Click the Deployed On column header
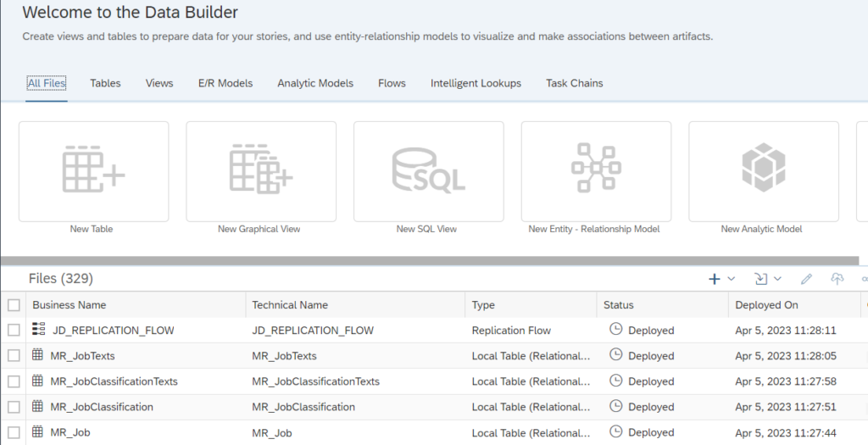868x445 pixels. (766, 305)
